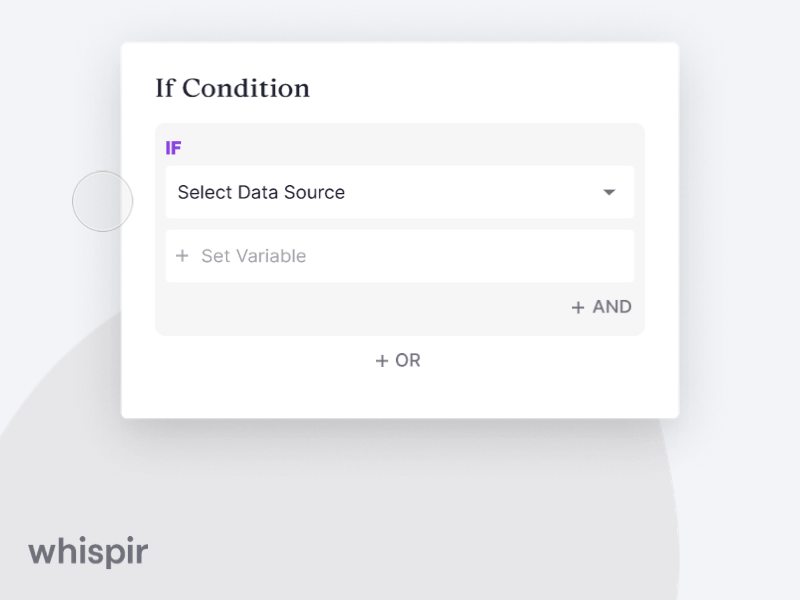
Task: Click the Set Variable placeholder text
Action: pyautogui.click(x=252, y=256)
